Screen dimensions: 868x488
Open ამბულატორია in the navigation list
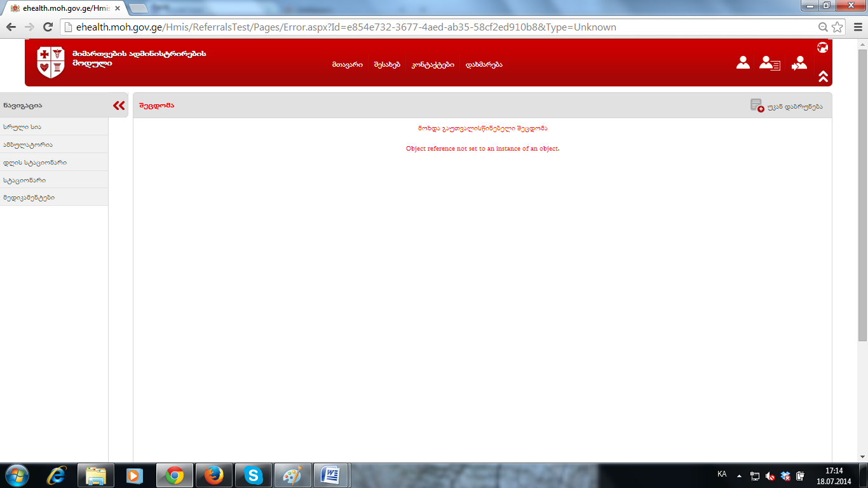click(28, 145)
